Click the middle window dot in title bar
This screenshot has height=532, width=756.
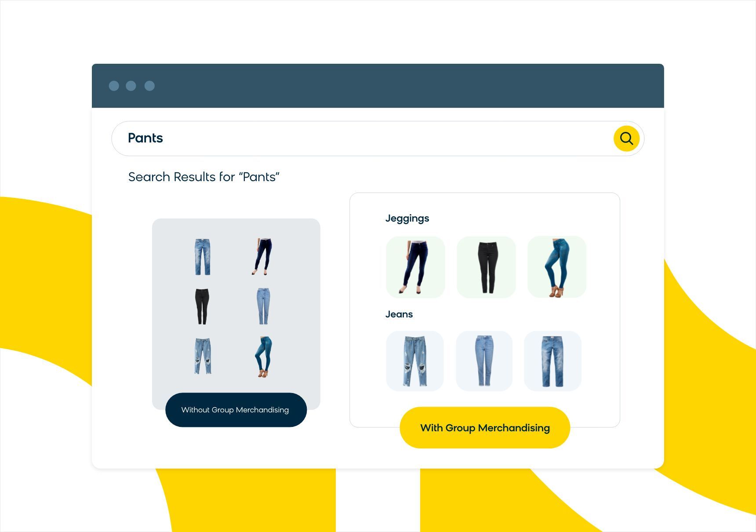tap(131, 86)
